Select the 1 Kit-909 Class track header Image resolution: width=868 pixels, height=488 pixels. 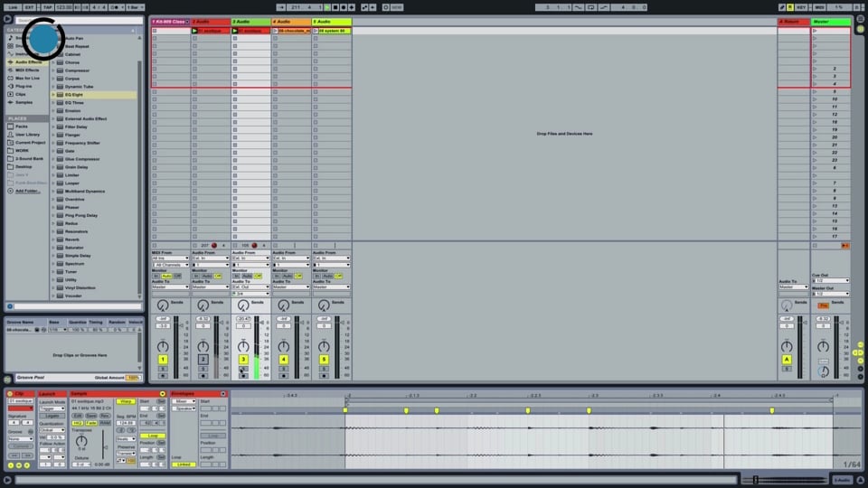click(x=171, y=22)
